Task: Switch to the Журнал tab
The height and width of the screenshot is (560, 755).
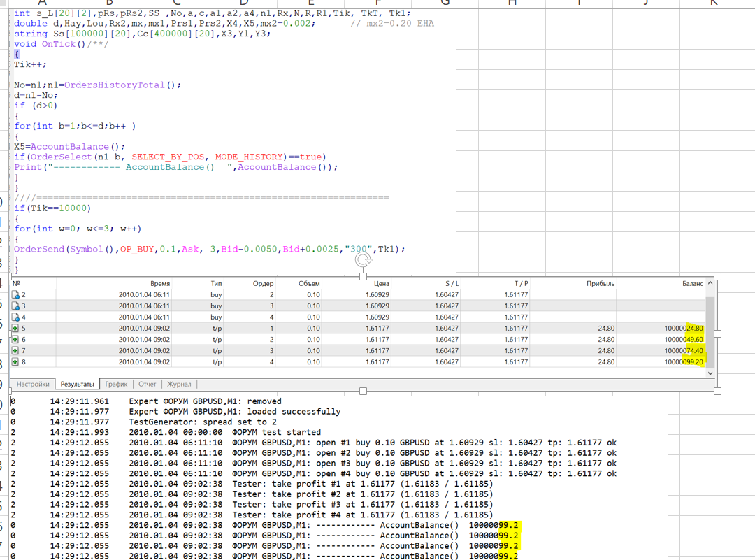Action: pos(179,385)
